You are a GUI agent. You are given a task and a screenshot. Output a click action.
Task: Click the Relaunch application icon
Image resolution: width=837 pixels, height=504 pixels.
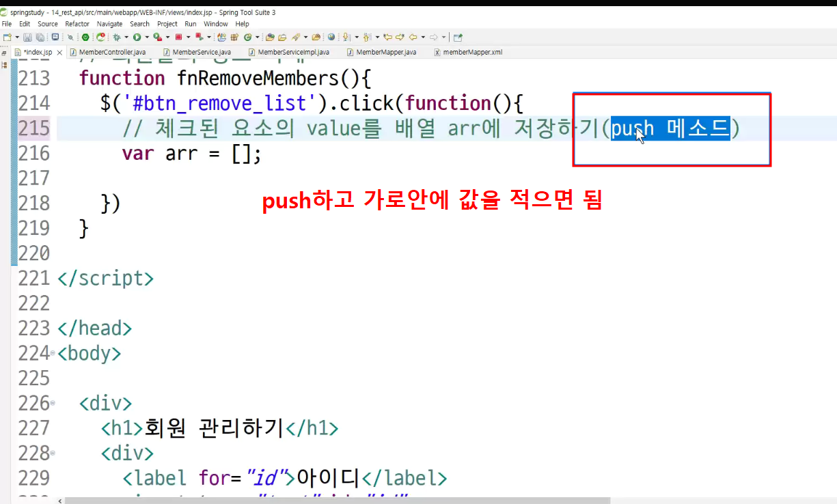pos(100,37)
